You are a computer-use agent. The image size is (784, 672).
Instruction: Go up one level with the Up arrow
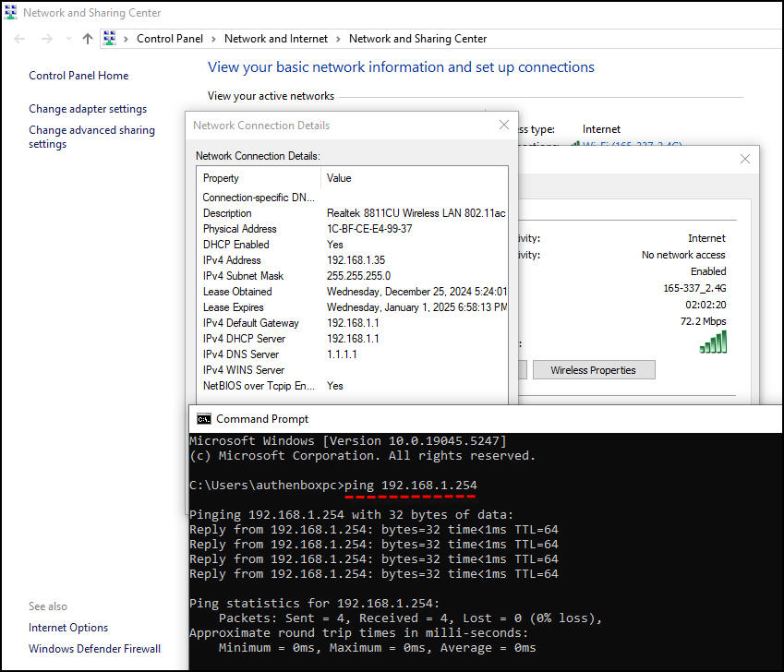[x=88, y=39]
